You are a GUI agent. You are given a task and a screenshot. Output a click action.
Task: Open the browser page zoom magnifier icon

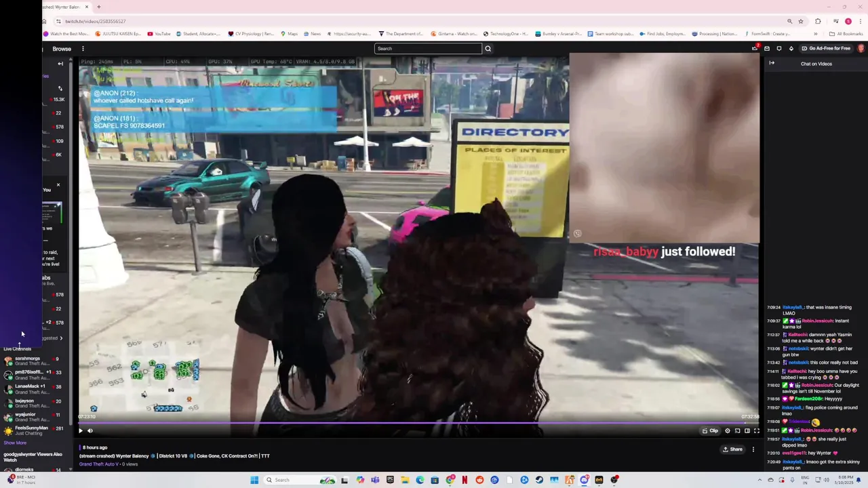click(789, 21)
